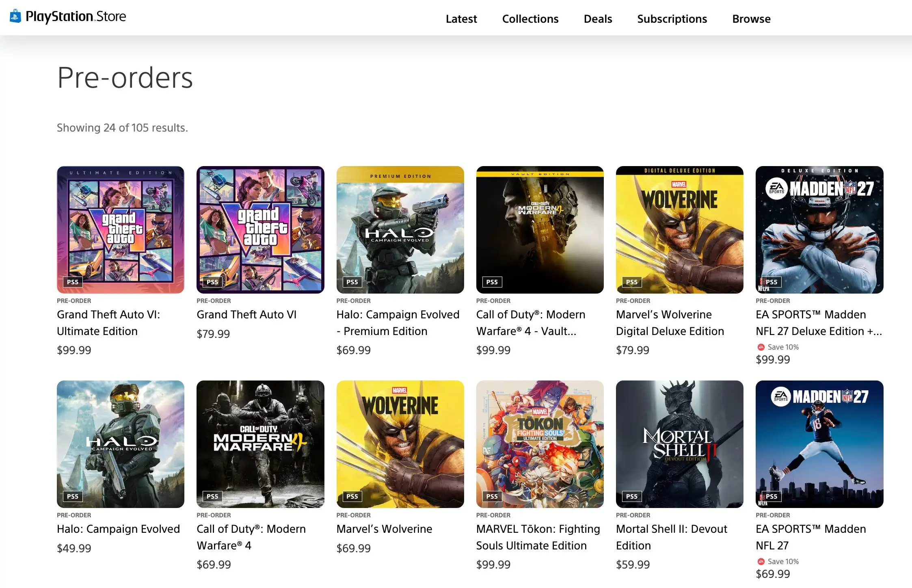Click the Halo: Campaign Evolved title text
The height and width of the screenshot is (588, 912).
118,529
